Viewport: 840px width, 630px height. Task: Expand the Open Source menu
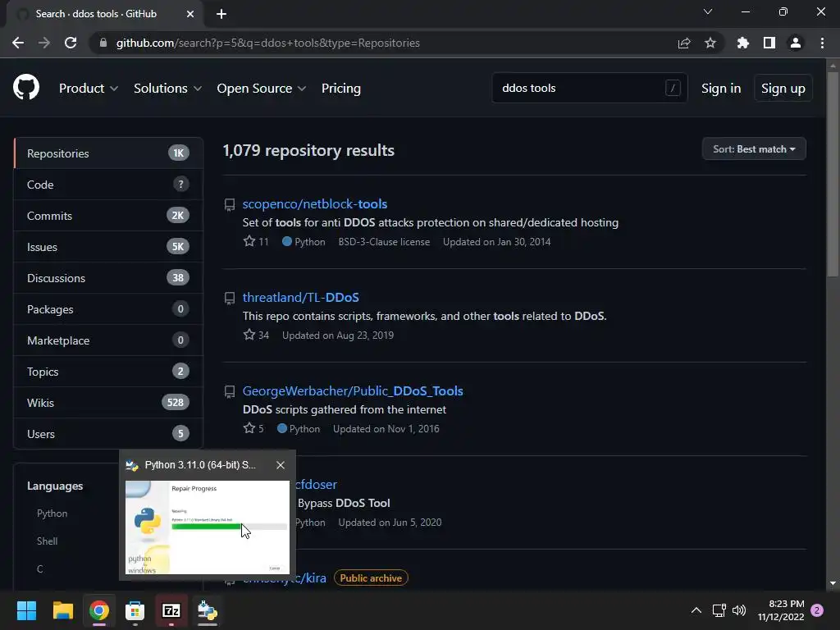tap(262, 89)
